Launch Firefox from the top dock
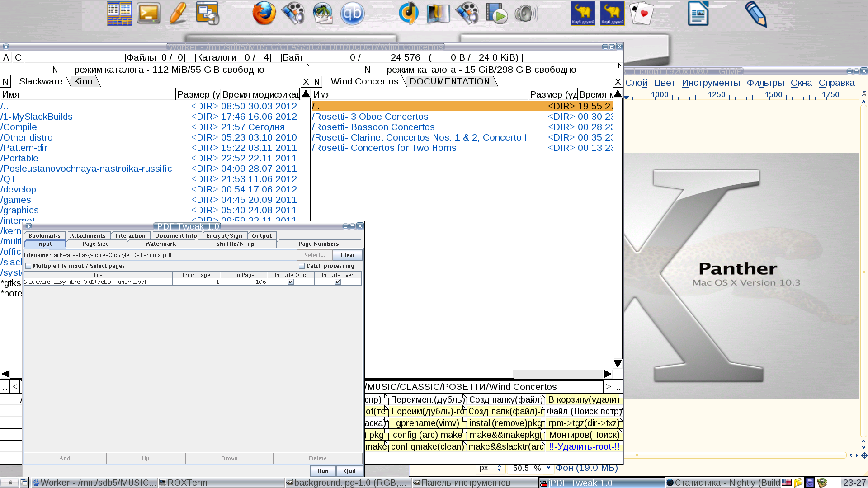The width and height of the screenshot is (868, 488). 264,13
